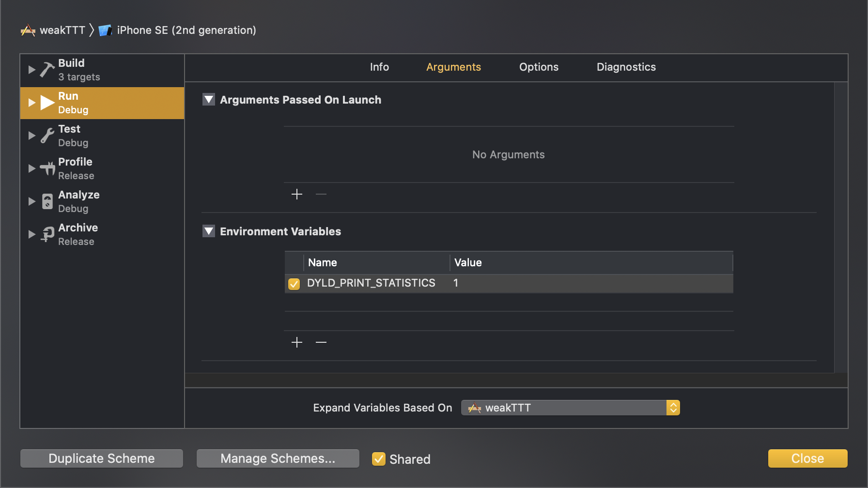Select the Profile Release row
This screenshot has width=868, height=488.
click(102, 168)
